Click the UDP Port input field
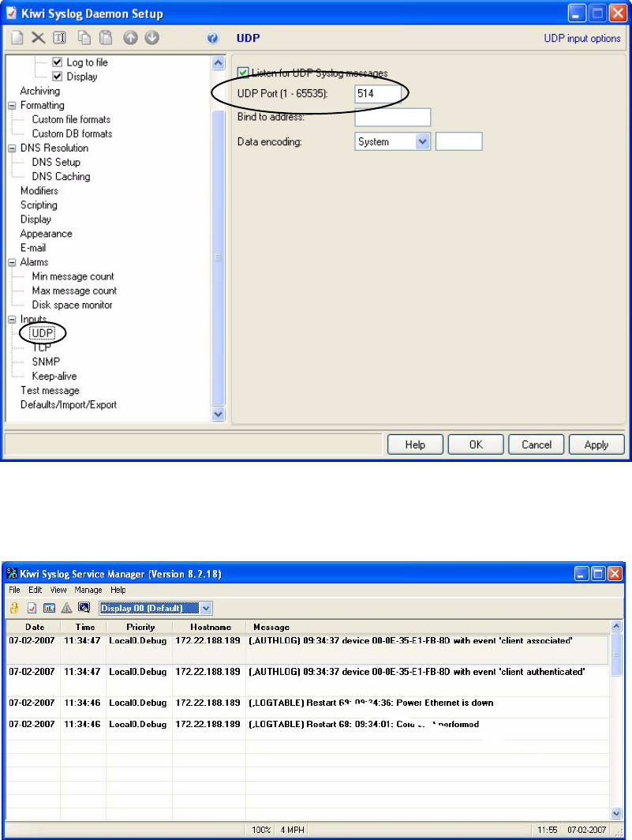The width and height of the screenshot is (632, 840). point(378,94)
